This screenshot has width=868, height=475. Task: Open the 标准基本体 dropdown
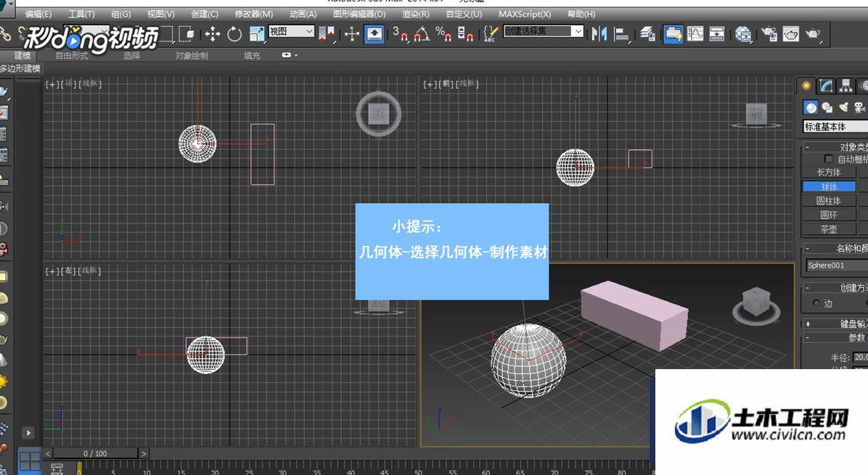tap(835, 127)
